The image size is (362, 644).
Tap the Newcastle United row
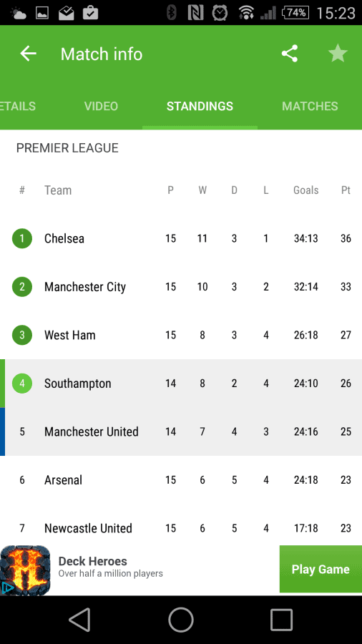[x=181, y=528]
